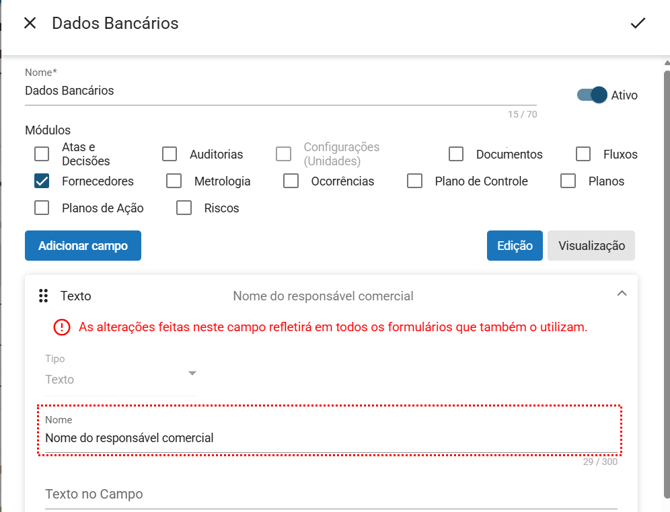Enable the Auditorias module checkbox
This screenshot has width=670, height=512.
pos(170,154)
